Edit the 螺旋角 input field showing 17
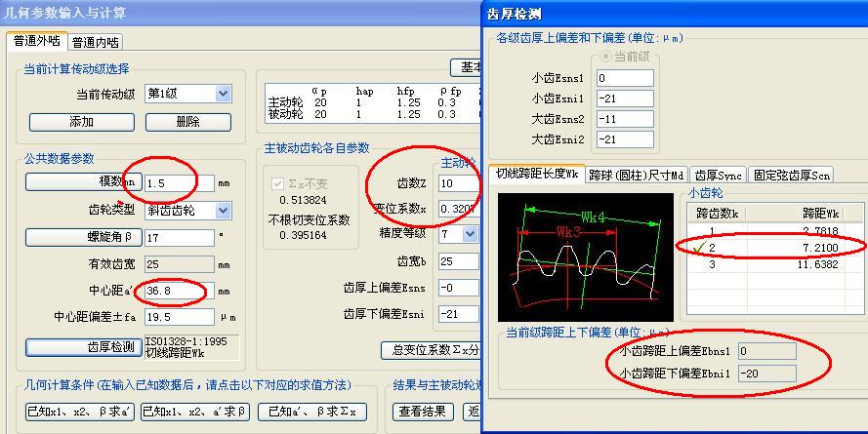 point(180,238)
